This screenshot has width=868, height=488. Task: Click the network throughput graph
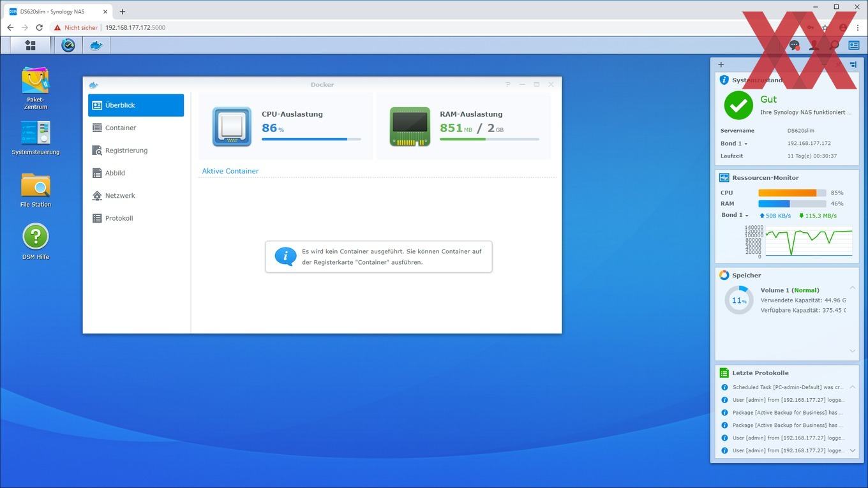click(x=798, y=242)
